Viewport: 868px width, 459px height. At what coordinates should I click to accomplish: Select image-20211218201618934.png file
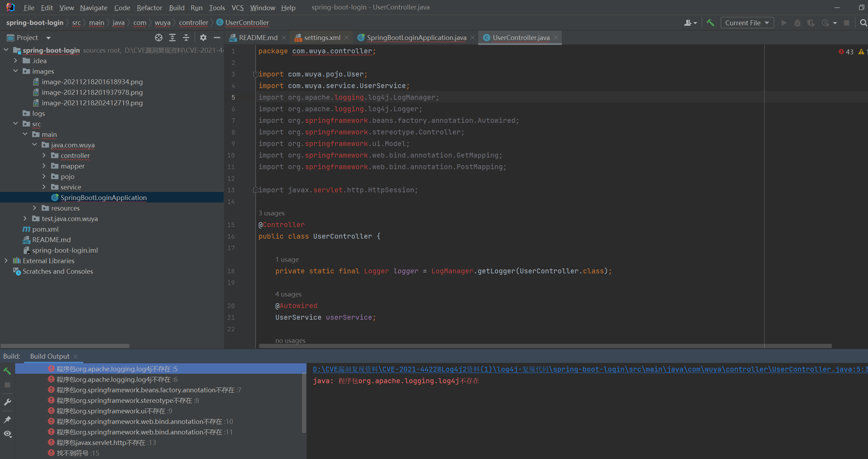pyautogui.click(x=92, y=82)
